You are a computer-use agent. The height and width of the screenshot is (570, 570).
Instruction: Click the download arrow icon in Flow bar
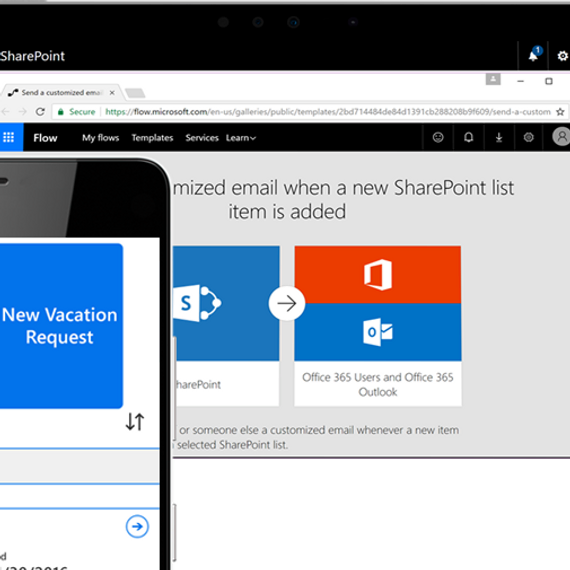tap(499, 137)
